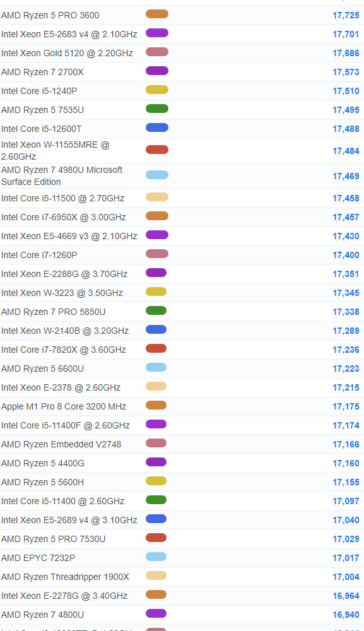Click the 17,458 score value

click(346, 198)
